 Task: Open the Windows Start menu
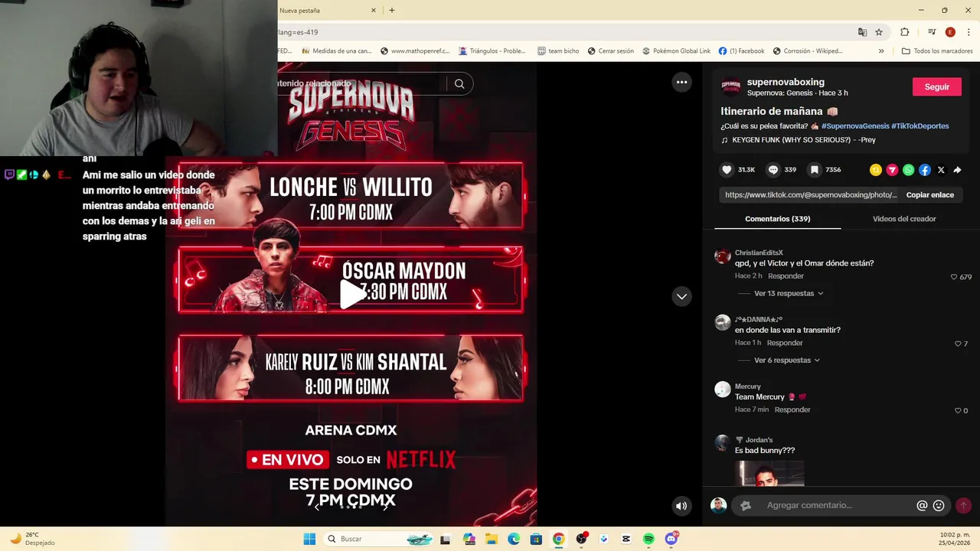pyautogui.click(x=309, y=539)
